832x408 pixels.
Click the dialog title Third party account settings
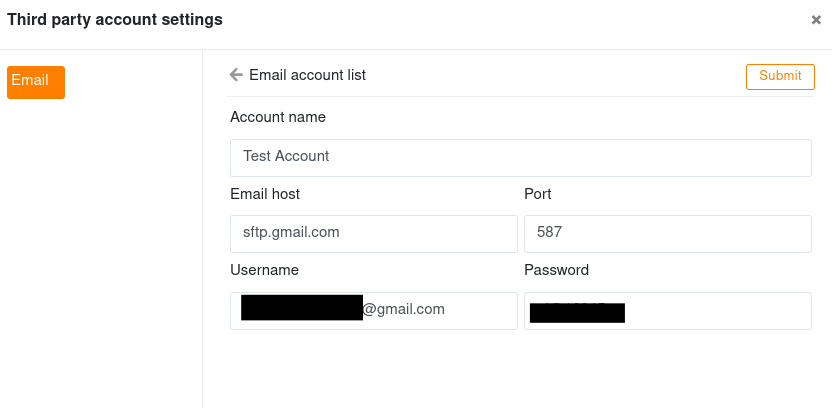click(115, 20)
